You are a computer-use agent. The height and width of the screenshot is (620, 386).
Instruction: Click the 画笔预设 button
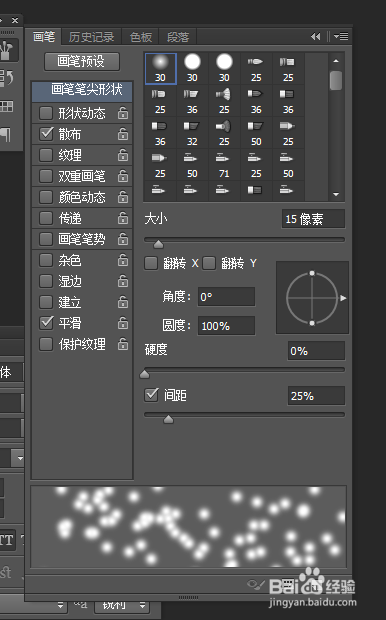pos(82,62)
